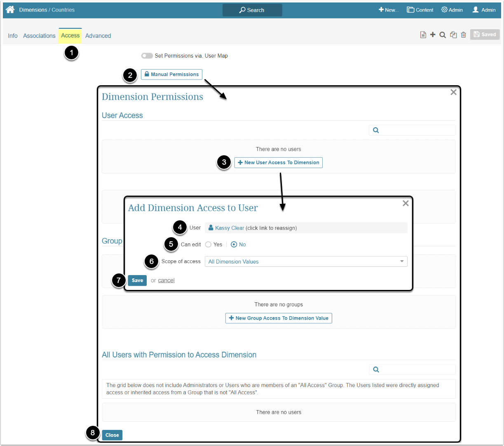This screenshot has height=446, width=504.
Task: Switch to the Info tab
Action: click(13, 36)
